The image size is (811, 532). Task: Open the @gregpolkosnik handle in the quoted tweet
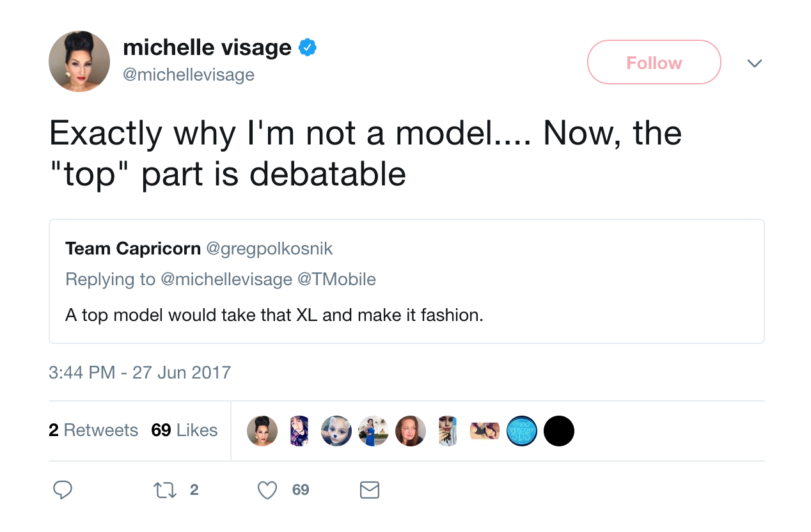[x=269, y=248]
